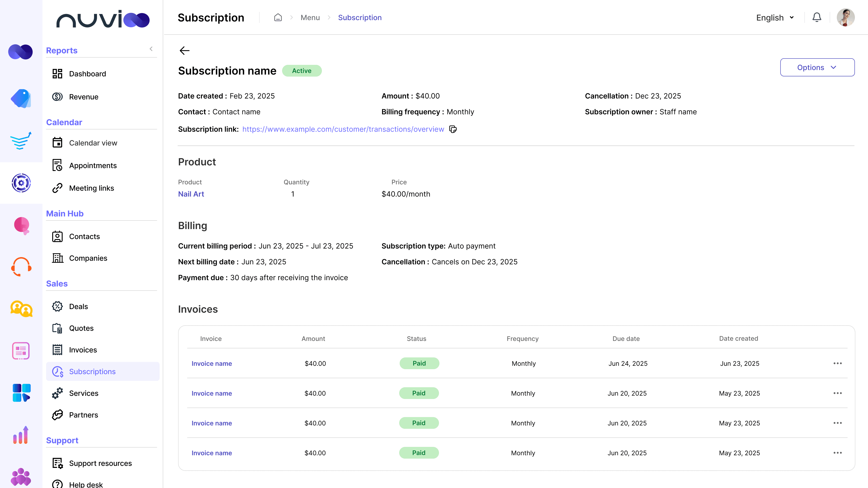This screenshot has width=868, height=488.
Task: Open the notifications bell
Action: click(x=816, y=18)
